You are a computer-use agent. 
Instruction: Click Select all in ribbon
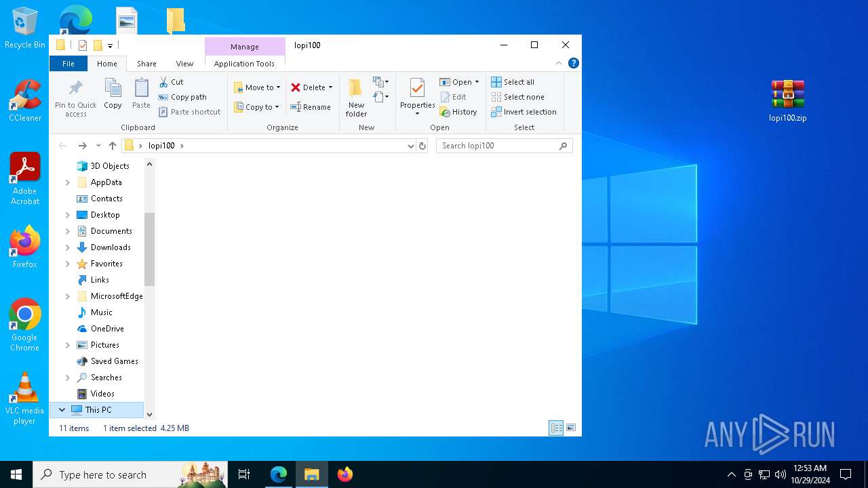[x=513, y=82]
